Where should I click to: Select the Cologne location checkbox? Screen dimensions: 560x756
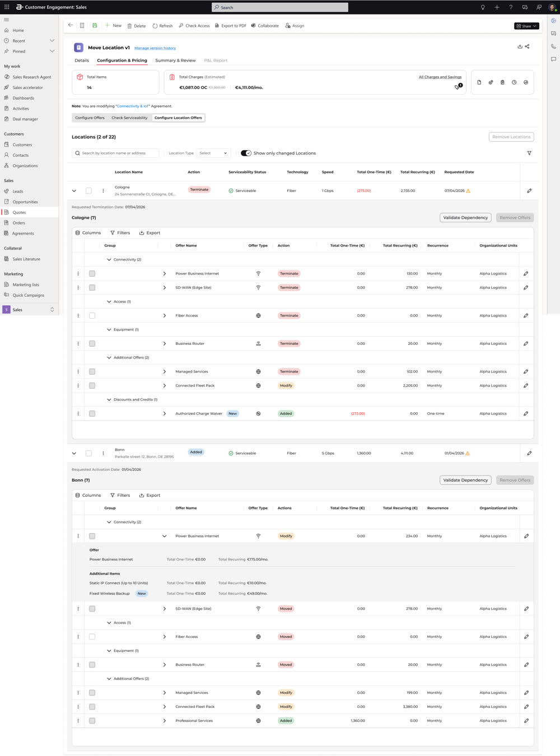[88, 191]
